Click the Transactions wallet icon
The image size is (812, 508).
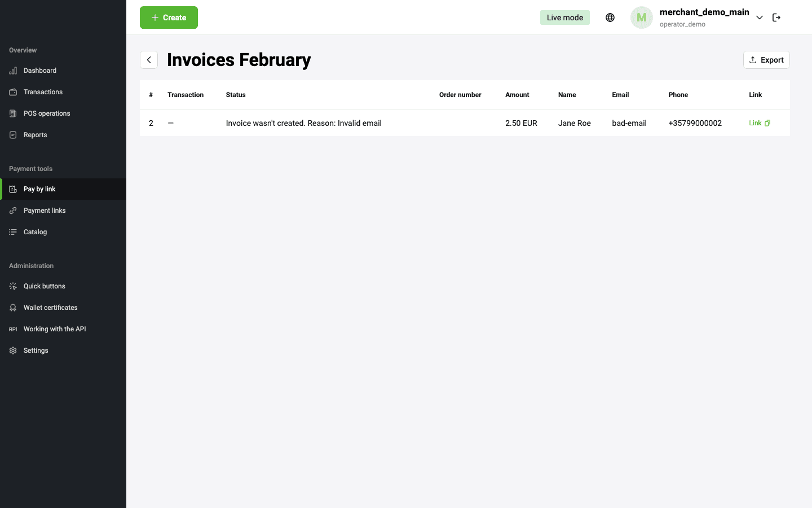13,92
